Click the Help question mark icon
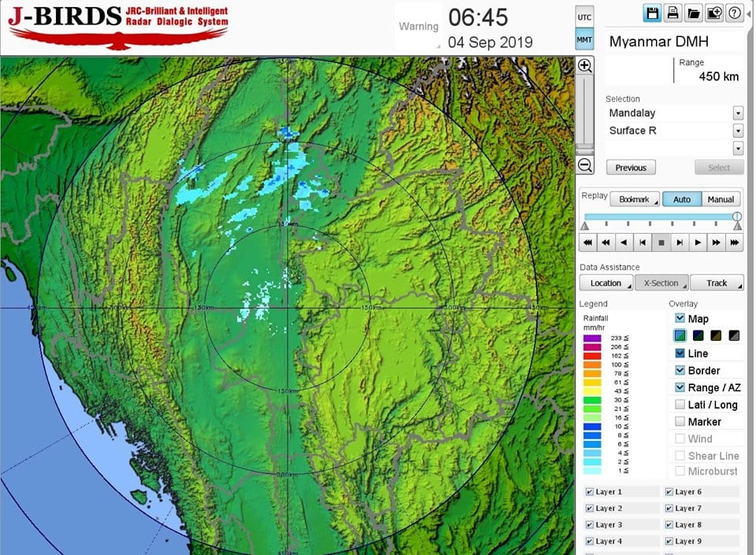Viewport: 756px width, 555px height. (x=734, y=13)
